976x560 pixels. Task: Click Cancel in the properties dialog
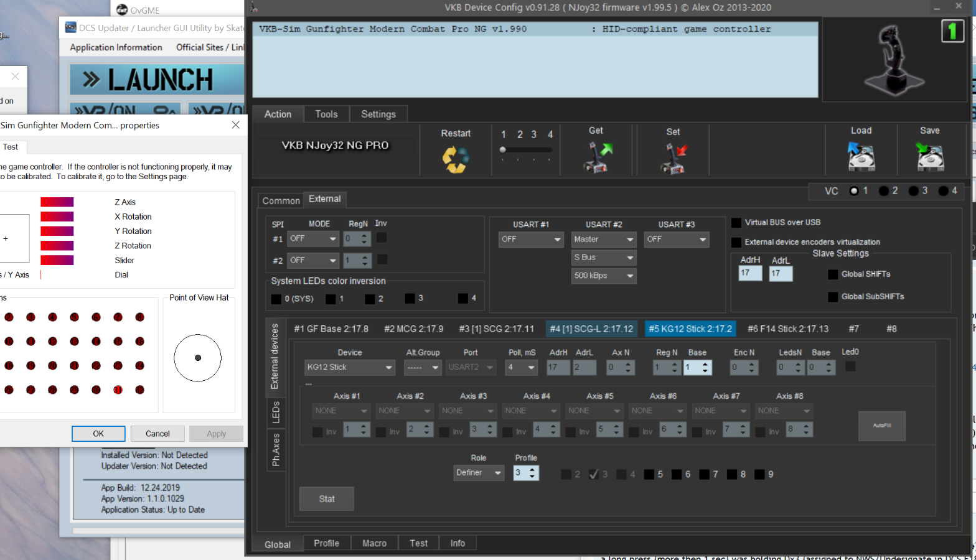[157, 434]
